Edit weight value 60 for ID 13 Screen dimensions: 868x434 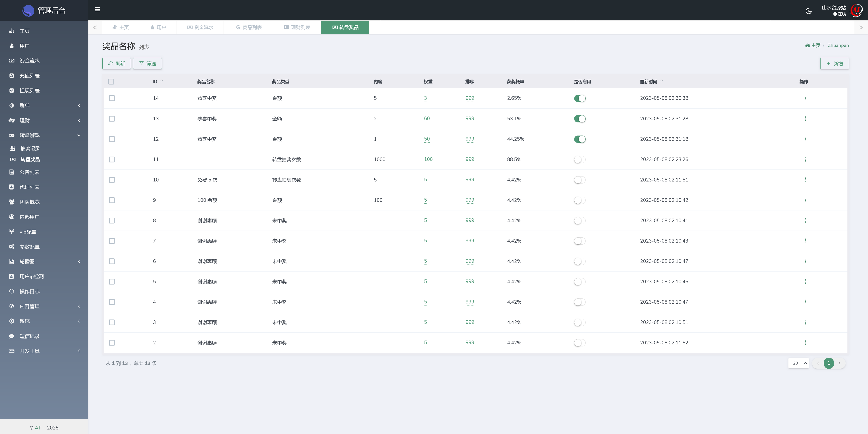(427, 119)
